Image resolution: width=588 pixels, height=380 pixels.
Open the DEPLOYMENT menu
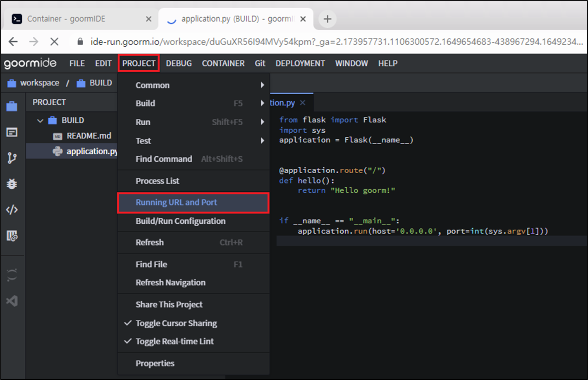[300, 63]
